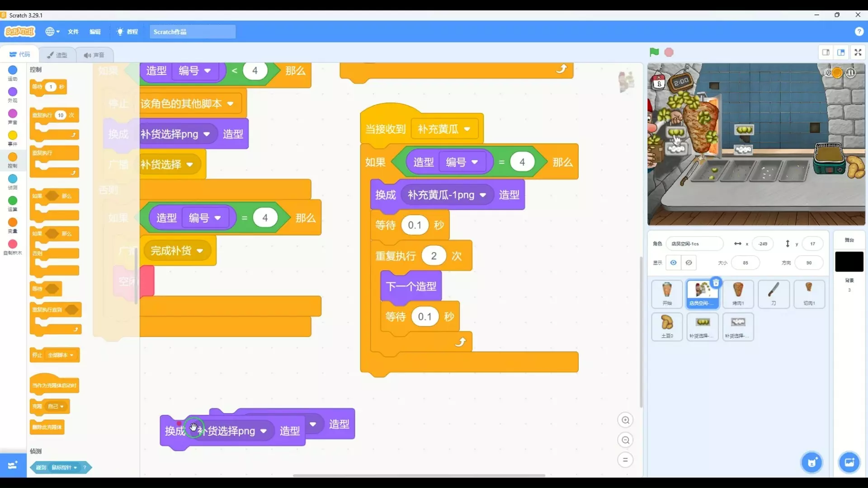Open the choose backdrop button

tap(849, 462)
